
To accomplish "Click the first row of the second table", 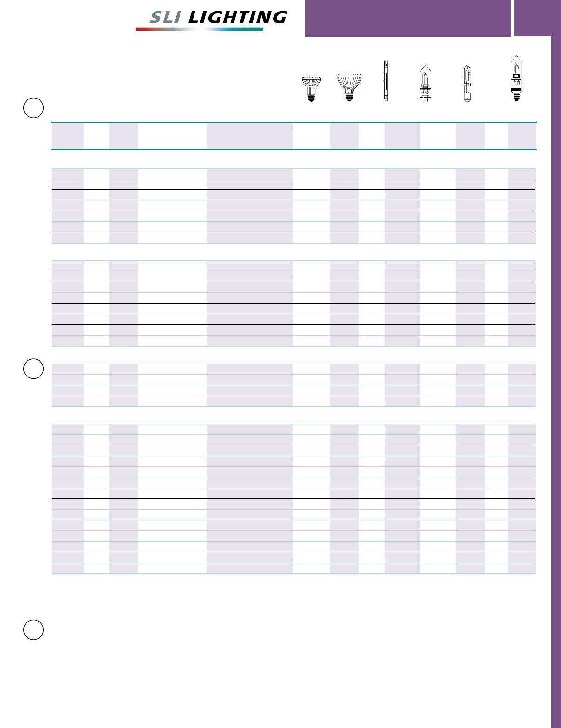I will (294, 266).
